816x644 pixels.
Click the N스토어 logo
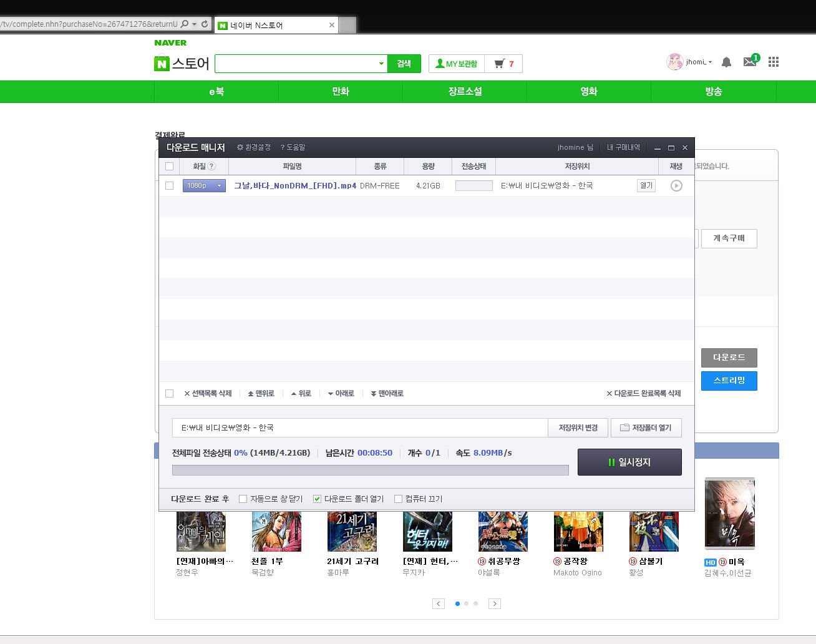click(182, 63)
